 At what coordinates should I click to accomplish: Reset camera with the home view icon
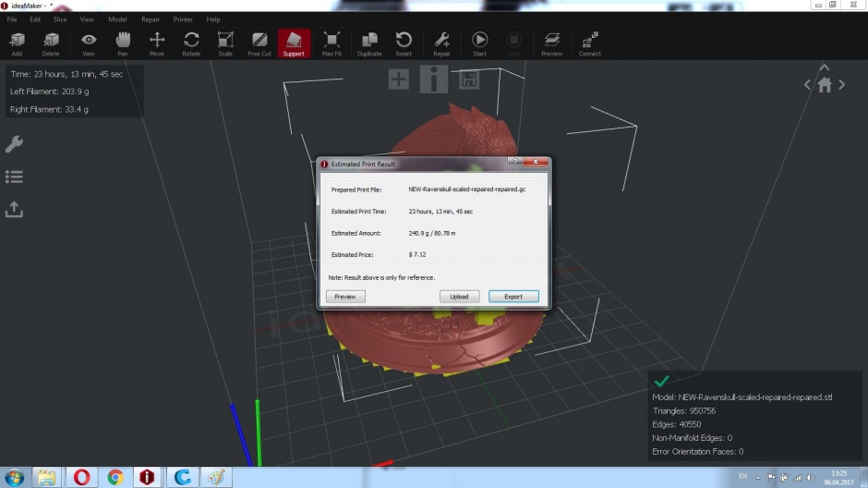coord(825,85)
